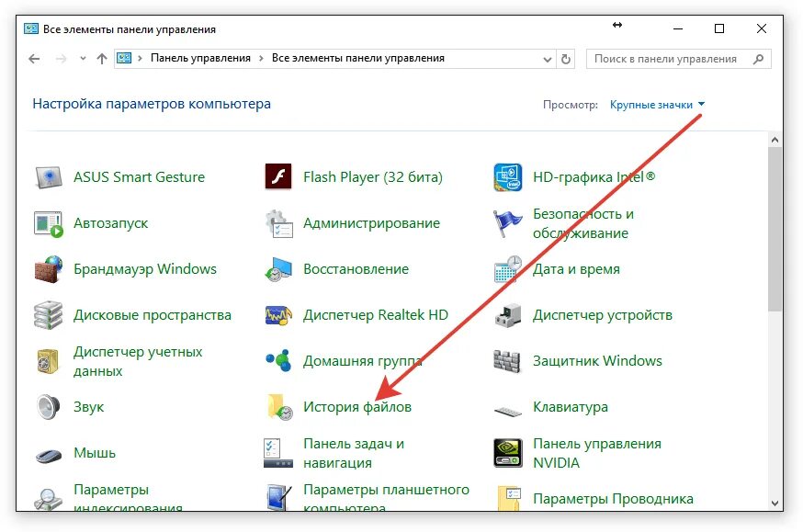The height and width of the screenshot is (532, 803).
Task: Go up one level with up arrow
Action: (102, 59)
